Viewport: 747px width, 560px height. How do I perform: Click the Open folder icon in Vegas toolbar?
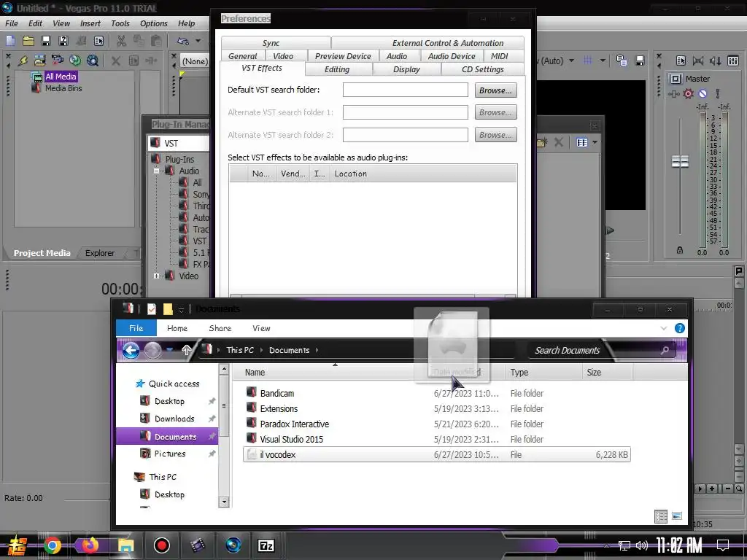[28, 41]
